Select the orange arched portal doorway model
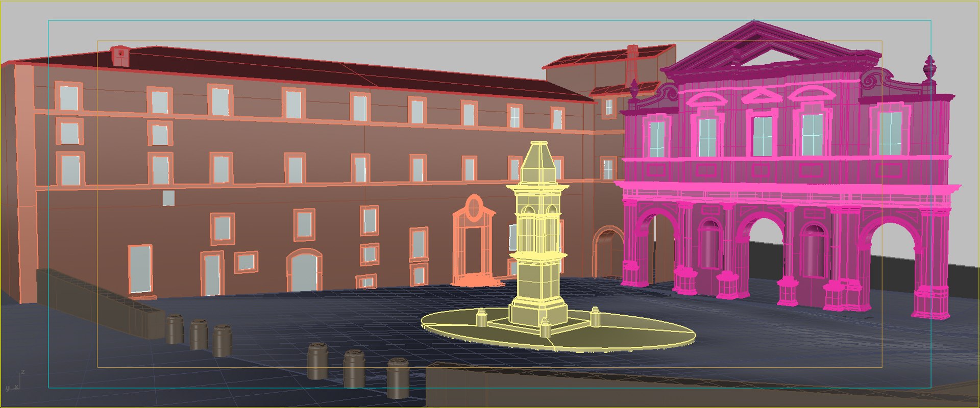Screen dimensions: 980x408 [x=474, y=240]
